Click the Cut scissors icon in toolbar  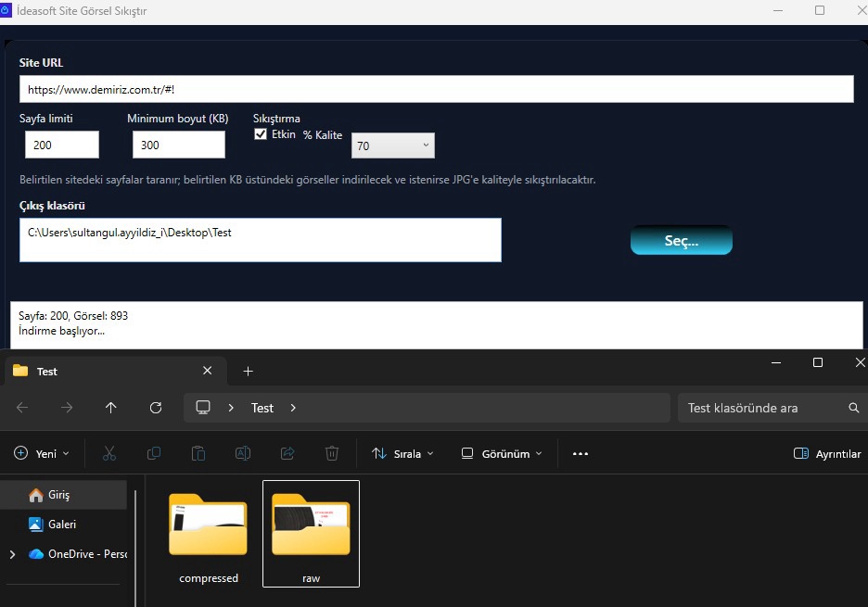point(109,453)
